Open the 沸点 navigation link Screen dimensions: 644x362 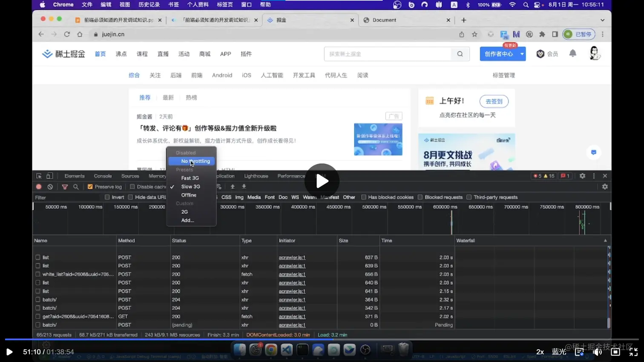(x=121, y=54)
